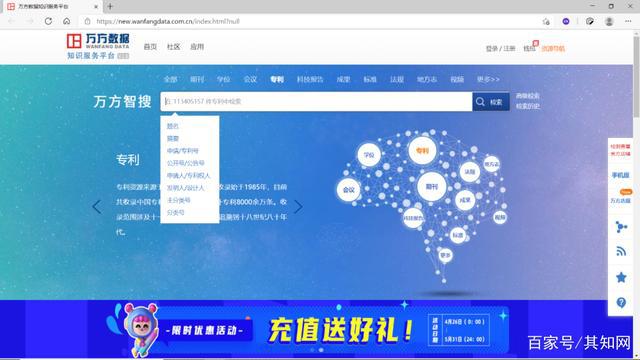Switch to the 标准 search tab
This screenshot has width=640, height=360.
tap(370, 79)
